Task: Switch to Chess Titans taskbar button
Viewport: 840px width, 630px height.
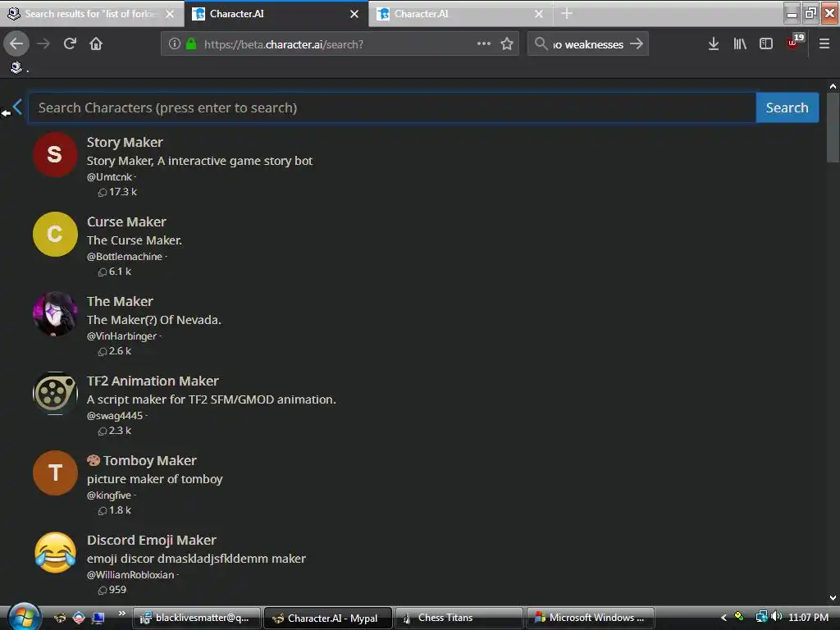Action: point(459,618)
